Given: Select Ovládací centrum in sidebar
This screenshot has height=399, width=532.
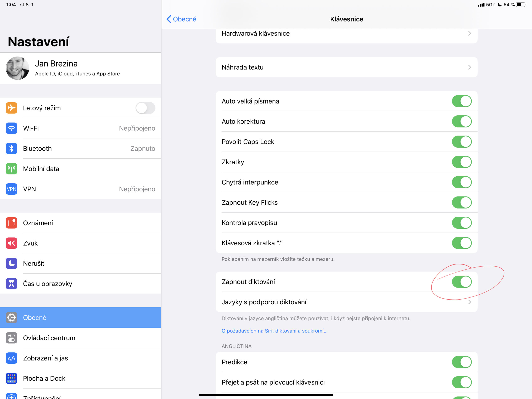Looking at the screenshot, I should coord(49,338).
